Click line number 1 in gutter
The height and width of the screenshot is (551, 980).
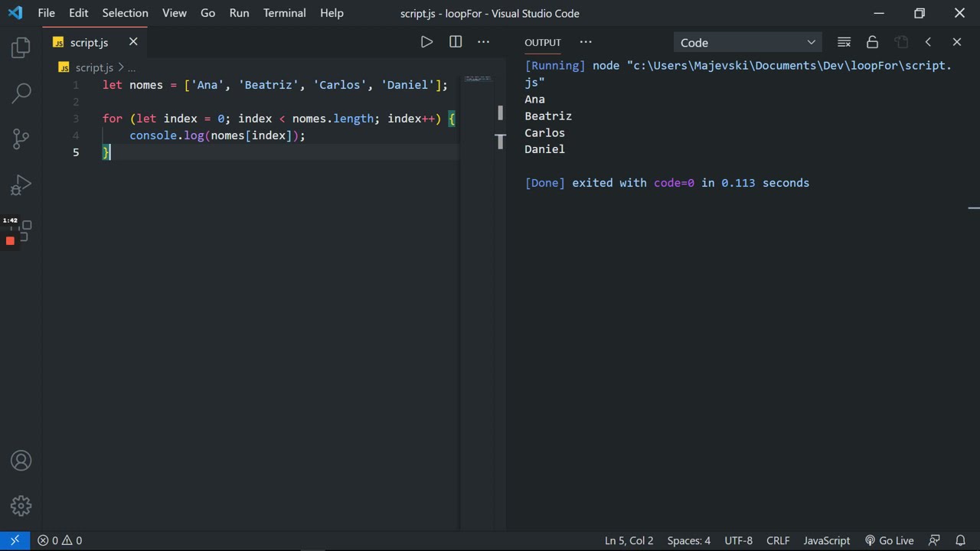76,85
